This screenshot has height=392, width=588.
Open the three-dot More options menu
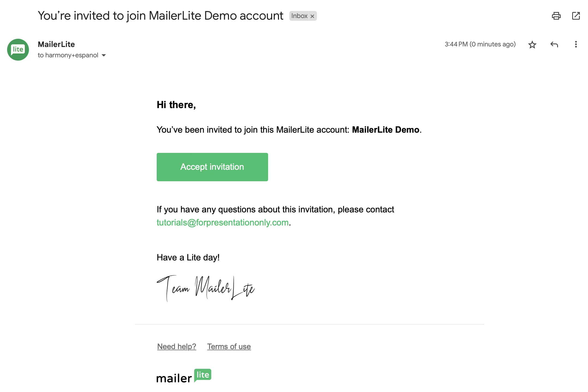click(x=576, y=44)
